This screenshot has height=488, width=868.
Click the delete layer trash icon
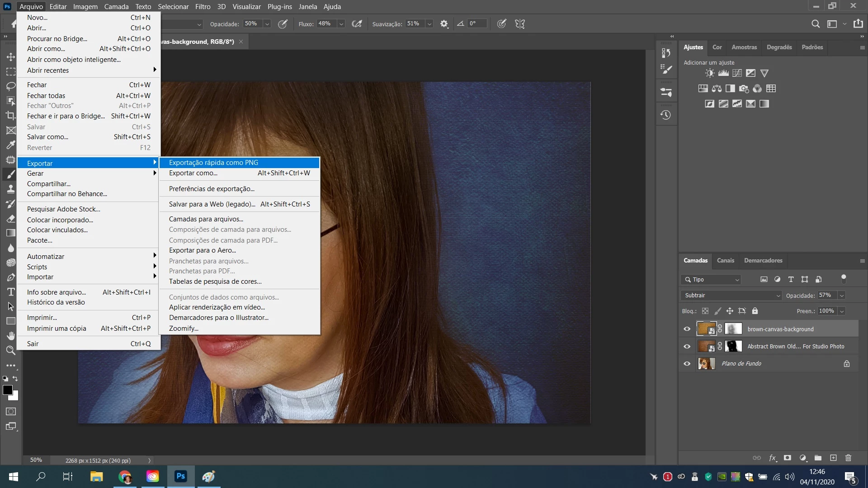tap(848, 458)
